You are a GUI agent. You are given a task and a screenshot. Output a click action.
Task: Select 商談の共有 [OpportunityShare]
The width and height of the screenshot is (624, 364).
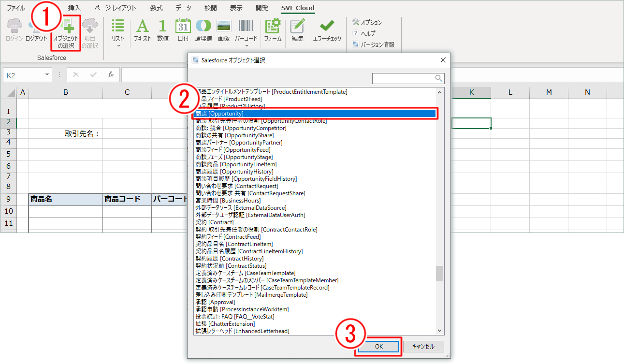pyautogui.click(x=234, y=135)
